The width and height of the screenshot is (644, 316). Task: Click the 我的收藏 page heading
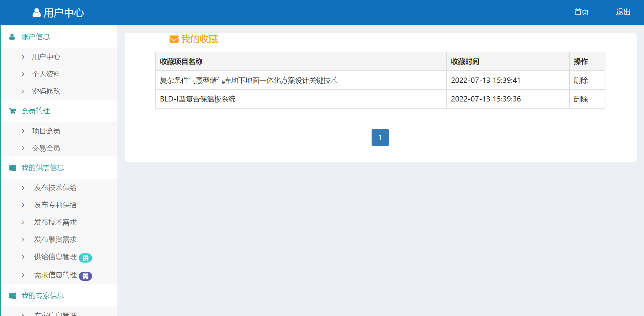[199, 39]
